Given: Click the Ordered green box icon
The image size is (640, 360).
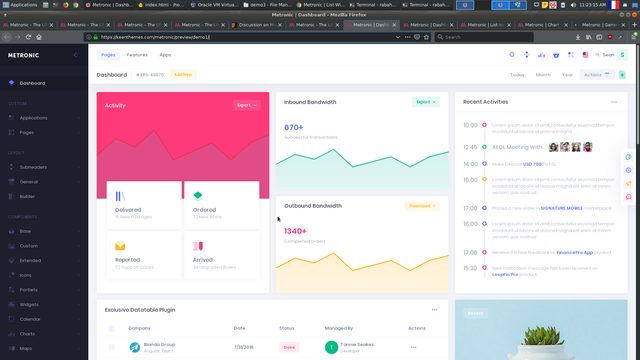Looking at the screenshot, I should (198, 196).
